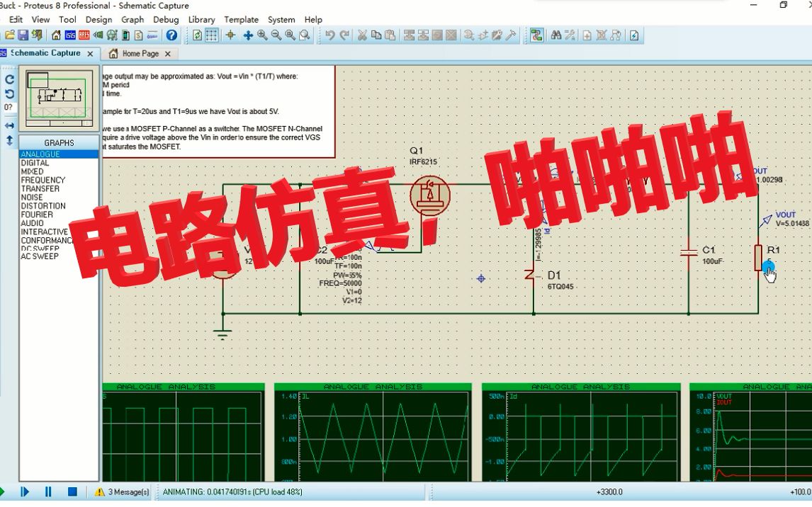Toggle snap to center origin icon
The width and height of the screenshot is (812, 507).
[x=232, y=36]
